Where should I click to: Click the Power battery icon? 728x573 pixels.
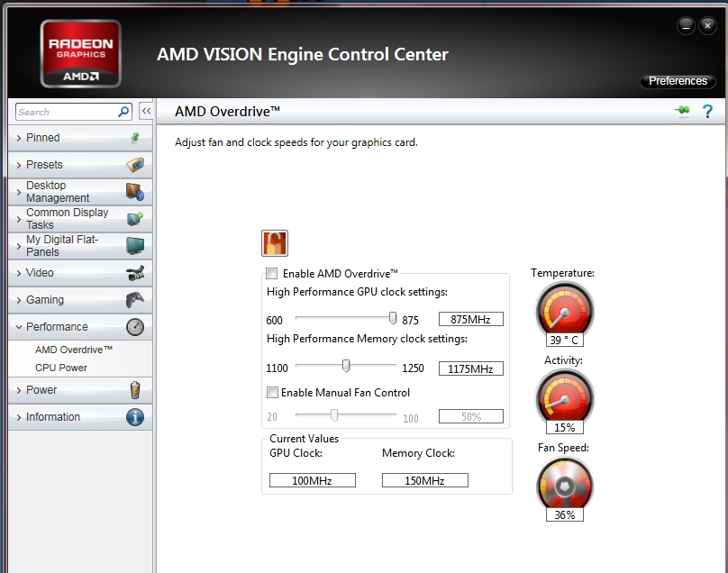pos(135,390)
